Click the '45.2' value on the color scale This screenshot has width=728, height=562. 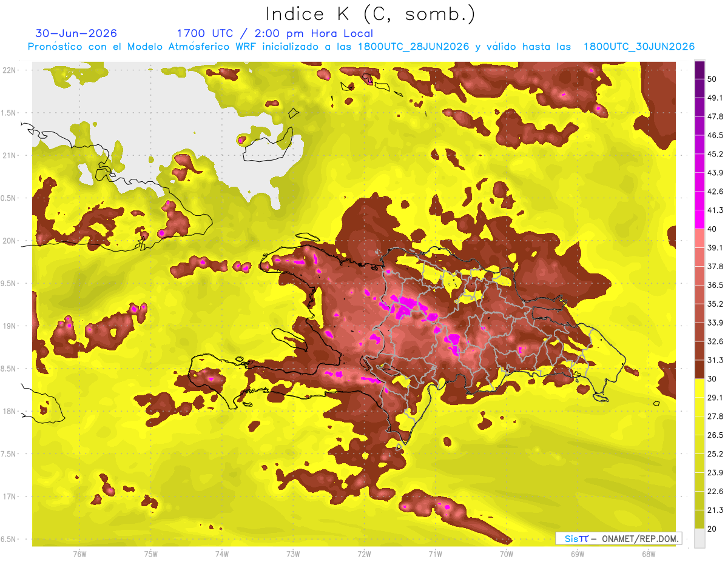pos(716,154)
